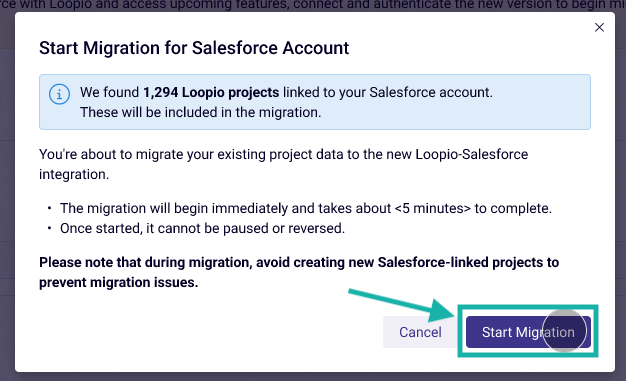Viewport: 626px width, 381px height.
Task: Cancel the migration dialog
Action: 420,332
